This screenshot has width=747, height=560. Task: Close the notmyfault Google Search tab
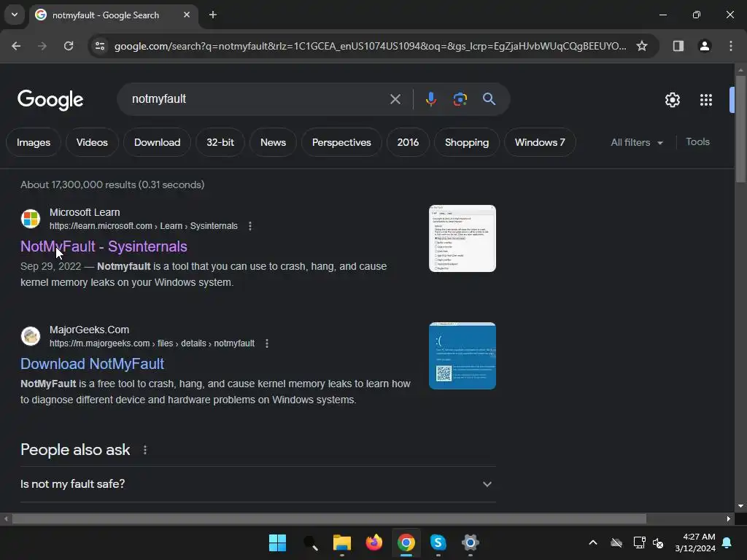(187, 15)
